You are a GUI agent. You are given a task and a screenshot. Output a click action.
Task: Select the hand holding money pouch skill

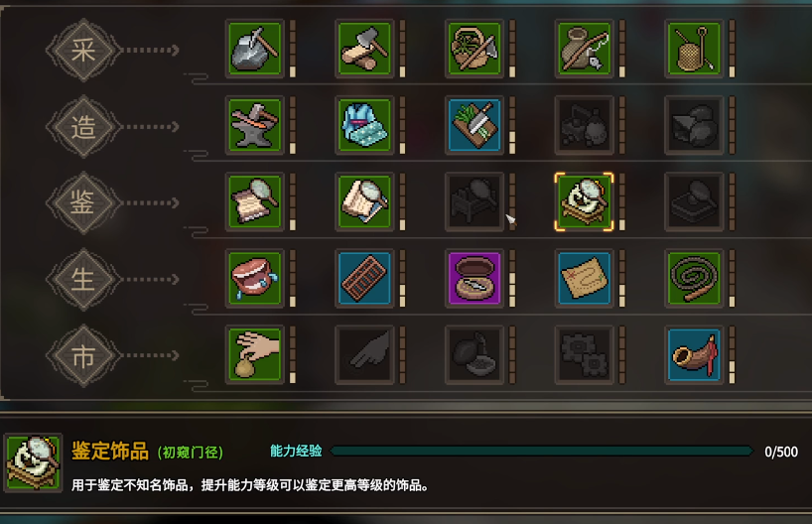pos(255,355)
